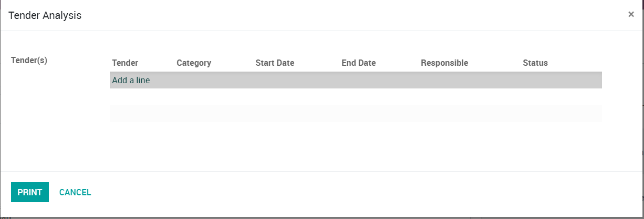Click the blank header space right of Status
The height and width of the screenshot is (219, 644).
pos(578,63)
